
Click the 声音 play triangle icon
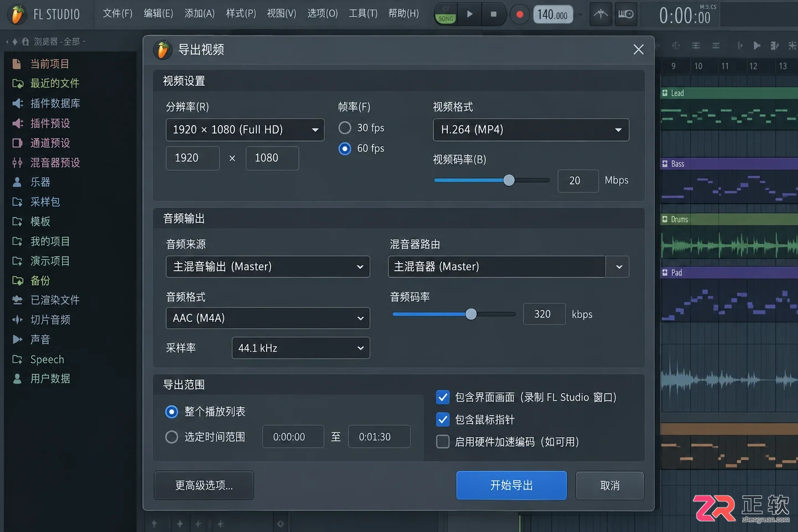18,339
